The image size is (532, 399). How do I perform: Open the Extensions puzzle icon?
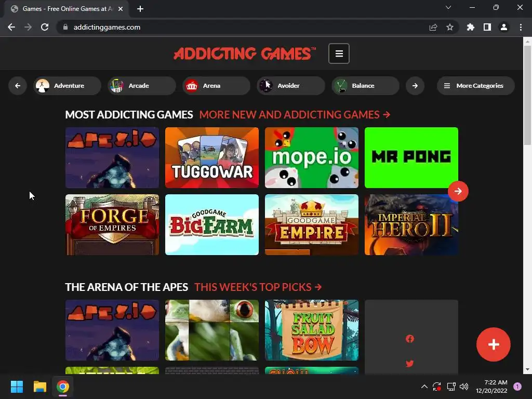point(471,27)
